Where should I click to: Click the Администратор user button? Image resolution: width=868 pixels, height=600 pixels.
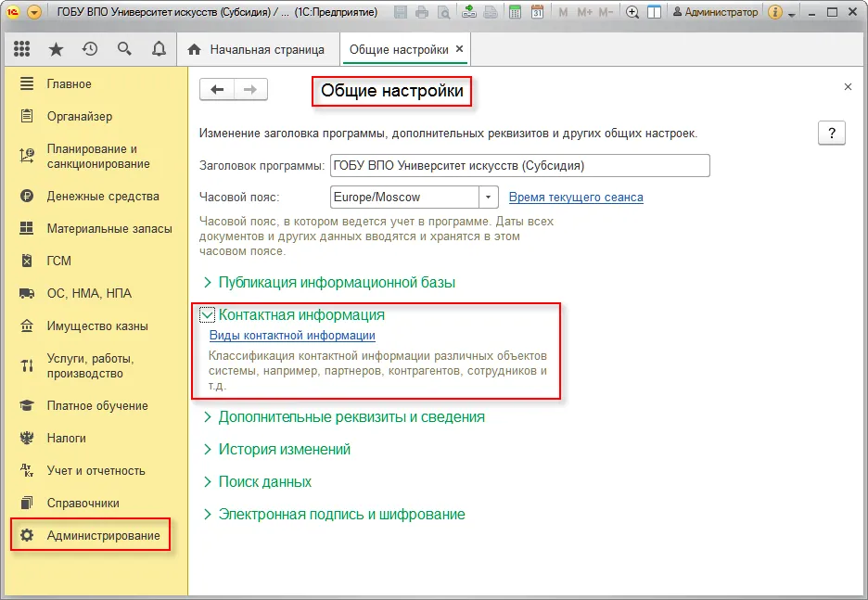pos(715,12)
